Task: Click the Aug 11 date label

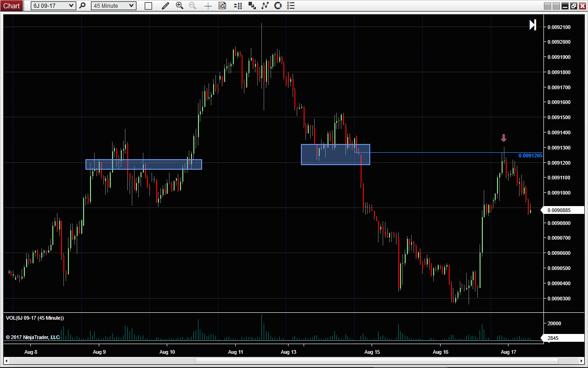Action: [x=236, y=352]
